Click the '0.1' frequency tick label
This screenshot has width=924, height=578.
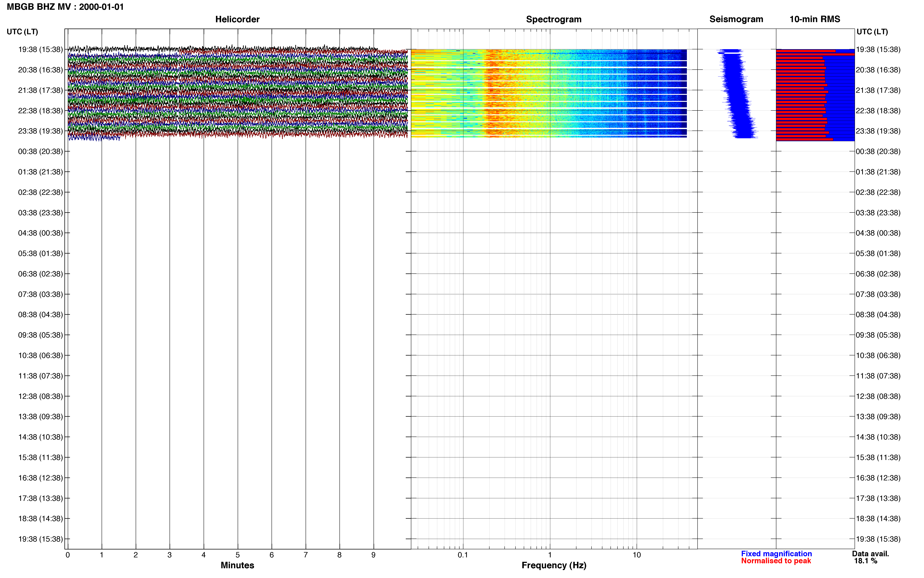[x=463, y=555]
